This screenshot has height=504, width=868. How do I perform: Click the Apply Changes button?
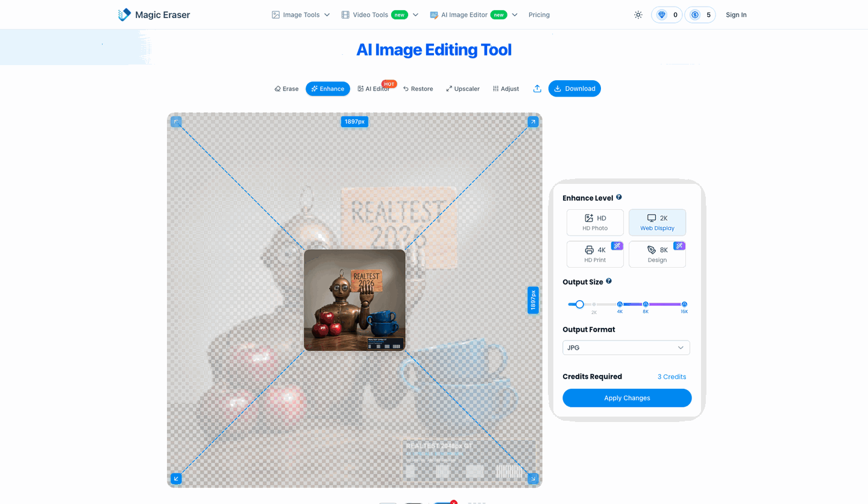627,398
